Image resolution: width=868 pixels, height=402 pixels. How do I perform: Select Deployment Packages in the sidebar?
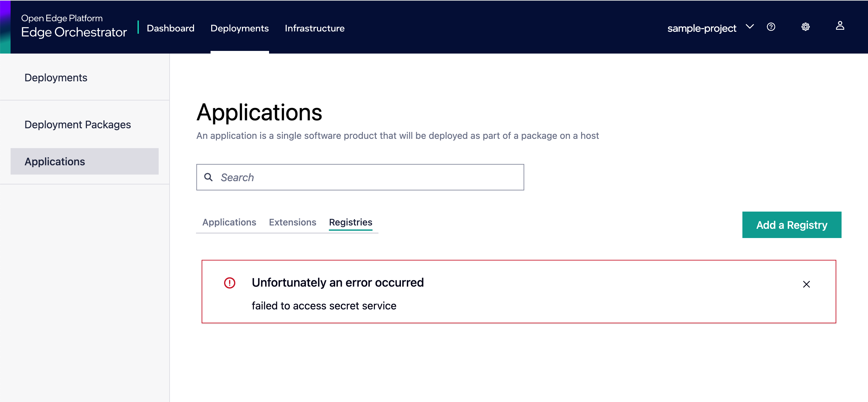pos(77,125)
